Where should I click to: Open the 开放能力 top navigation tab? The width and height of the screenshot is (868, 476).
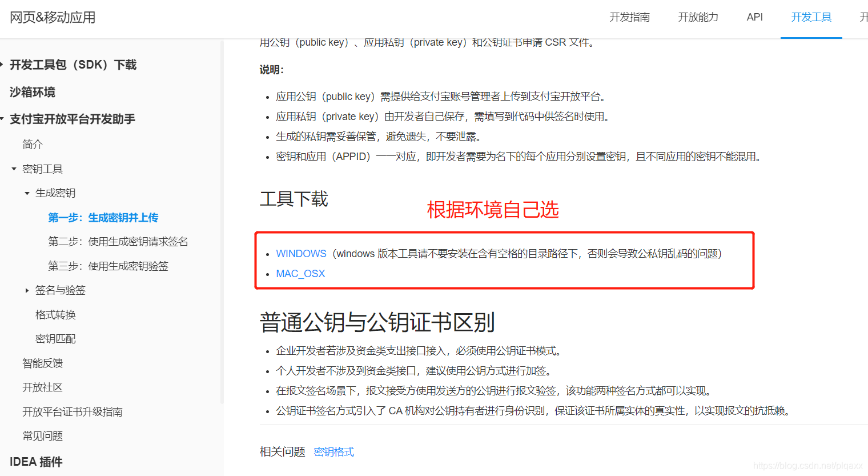[x=698, y=17]
